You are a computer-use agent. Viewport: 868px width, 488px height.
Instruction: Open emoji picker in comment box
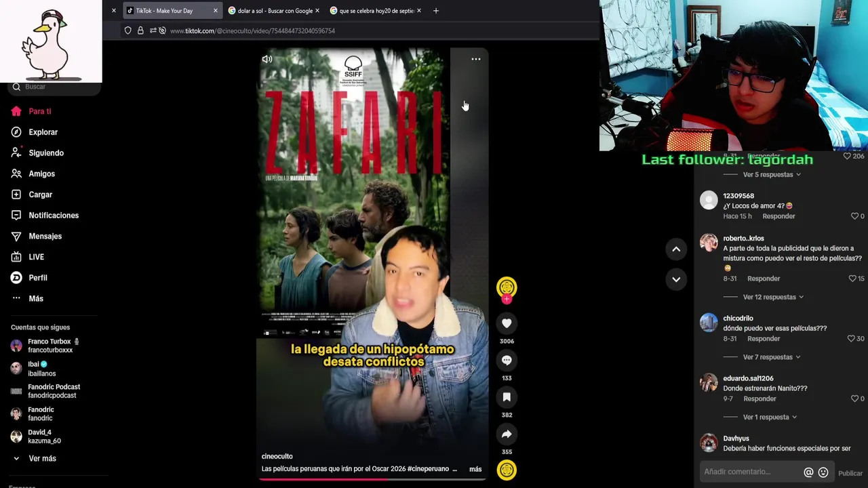point(823,472)
